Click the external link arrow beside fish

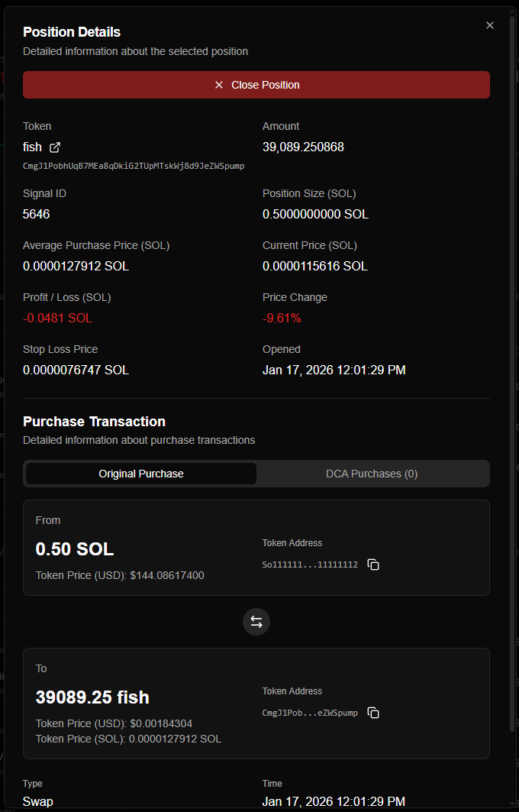pos(54,147)
